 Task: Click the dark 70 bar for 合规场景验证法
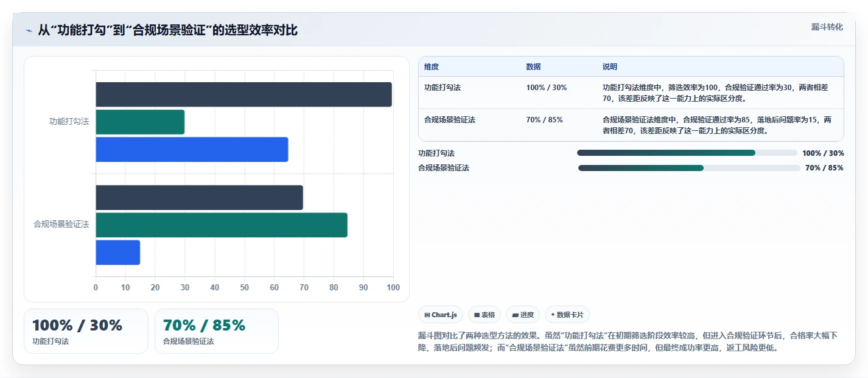199,198
